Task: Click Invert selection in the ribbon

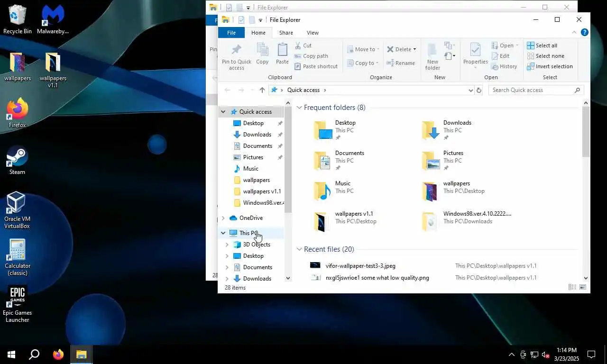Action: click(x=550, y=66)
